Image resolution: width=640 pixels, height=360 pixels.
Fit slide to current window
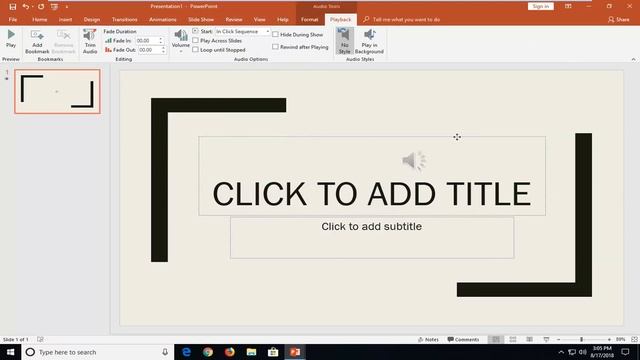click(634, 340)
